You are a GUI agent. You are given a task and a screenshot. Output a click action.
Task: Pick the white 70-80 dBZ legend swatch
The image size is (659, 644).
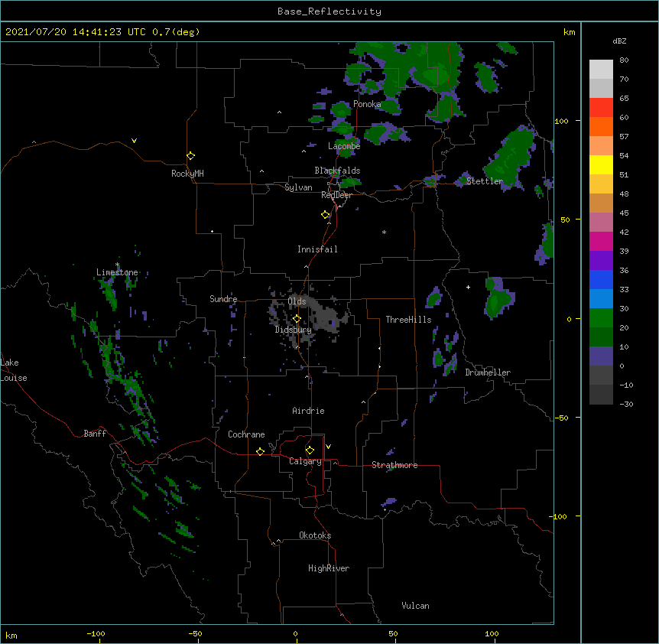(x=601, y=70)
